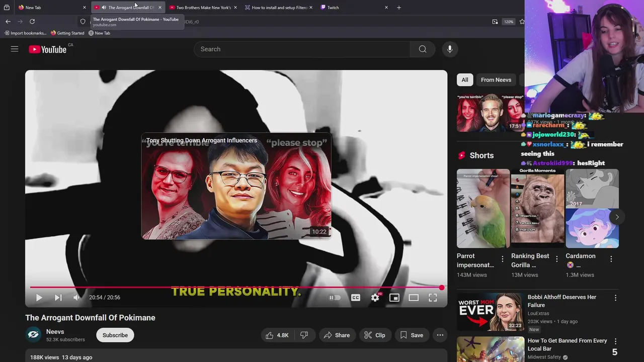Open the Bobbi Althoff WORST MOM EVER thumbnail
The image size is (644, 362).
pos(490,312)
